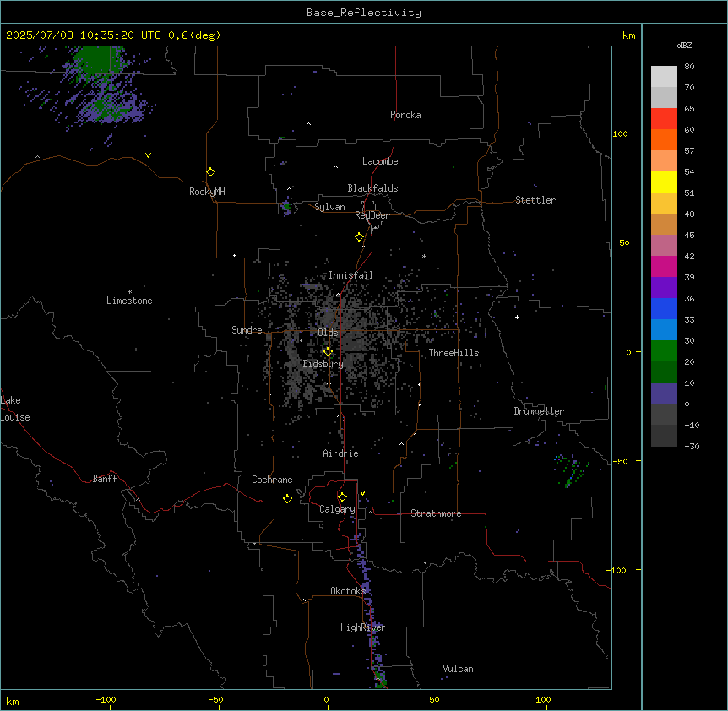Click the yellow marker southeast of Cochrane
The height and width of the screenshot is (711, 728).
click(x=287, y=498)
